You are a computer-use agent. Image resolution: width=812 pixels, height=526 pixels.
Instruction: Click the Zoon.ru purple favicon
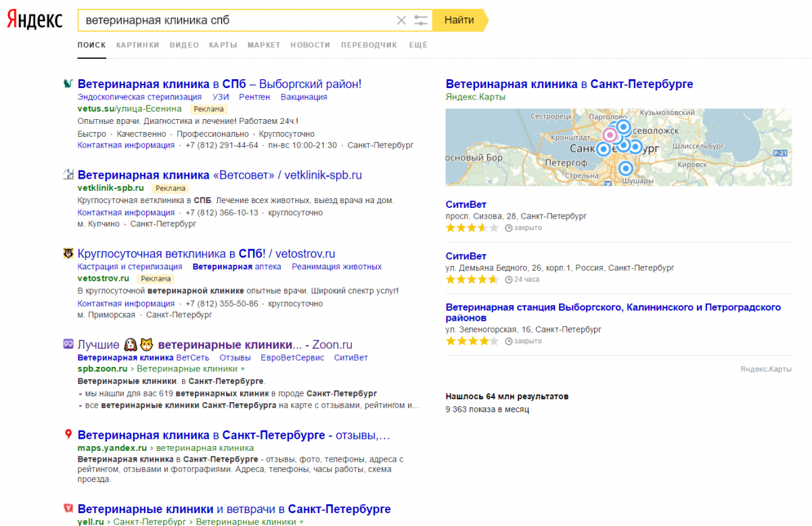[68, 345]
